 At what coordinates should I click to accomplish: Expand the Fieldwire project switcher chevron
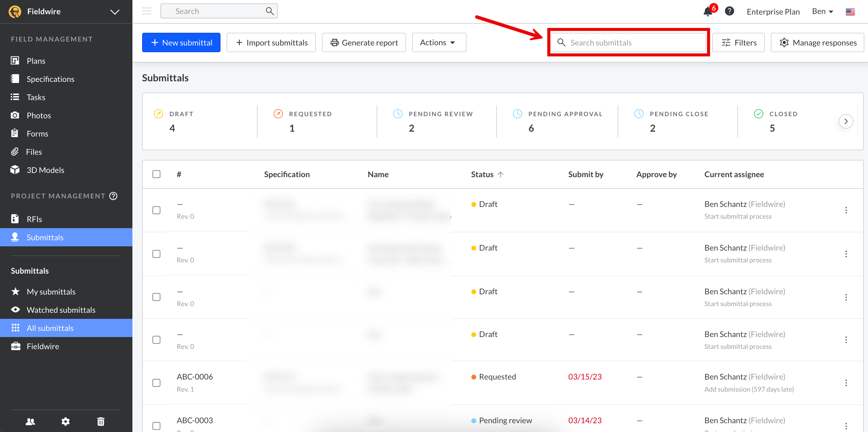point(115,12)
